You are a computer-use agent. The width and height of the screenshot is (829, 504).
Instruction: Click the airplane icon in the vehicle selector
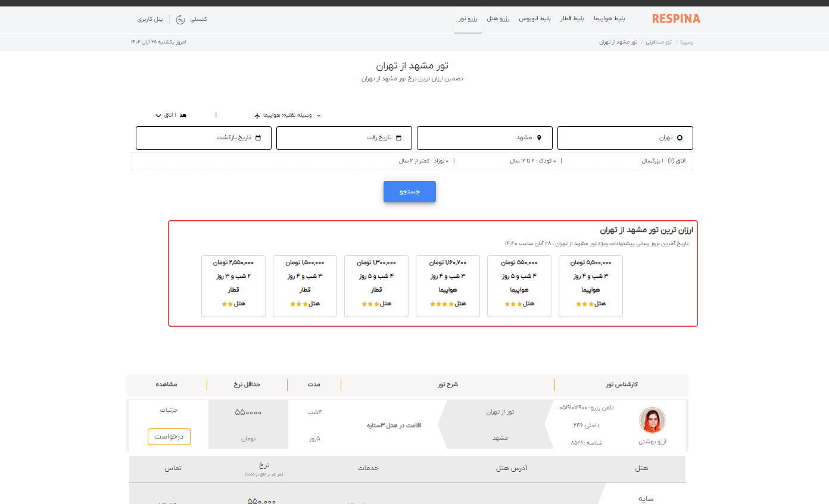click(257, 115)
